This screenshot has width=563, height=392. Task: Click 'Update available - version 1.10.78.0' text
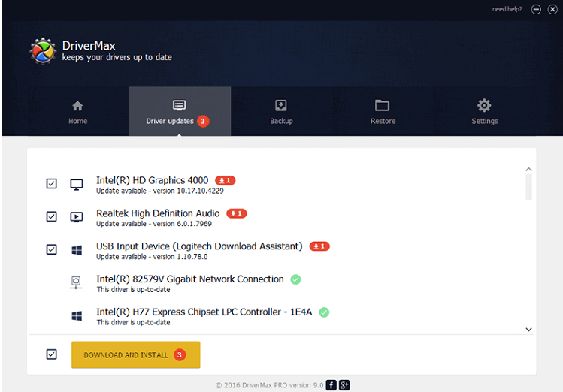point(152,257)
